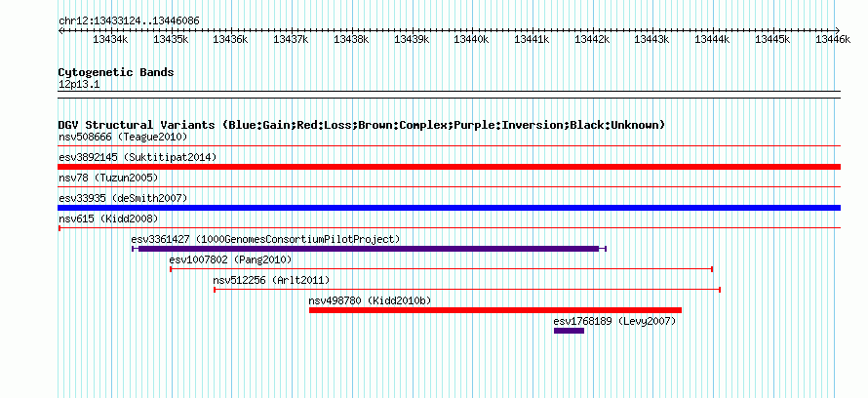Click the thin red nsv512256 variant line
Viewport: 868px width, 398px height.
pos(466,289)
